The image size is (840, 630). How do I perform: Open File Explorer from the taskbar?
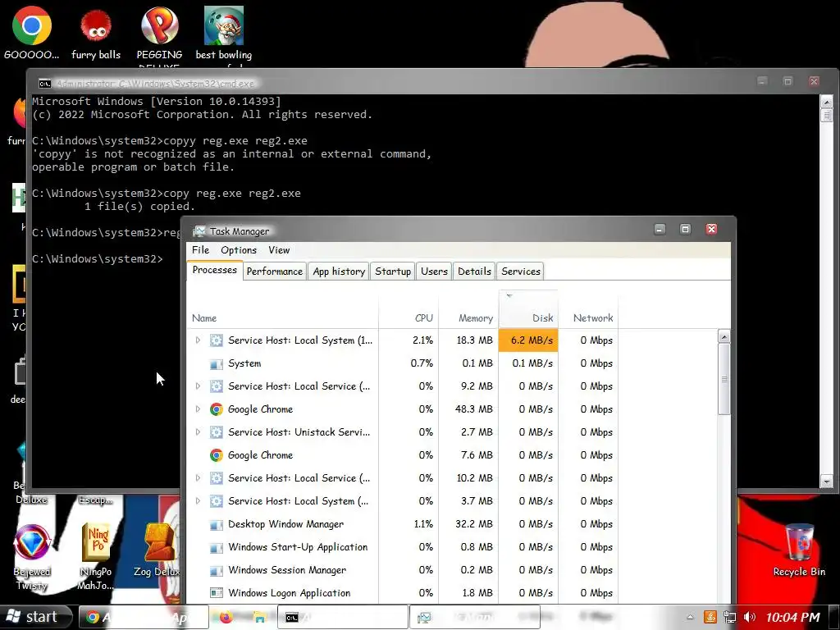(x=259, y=617)
